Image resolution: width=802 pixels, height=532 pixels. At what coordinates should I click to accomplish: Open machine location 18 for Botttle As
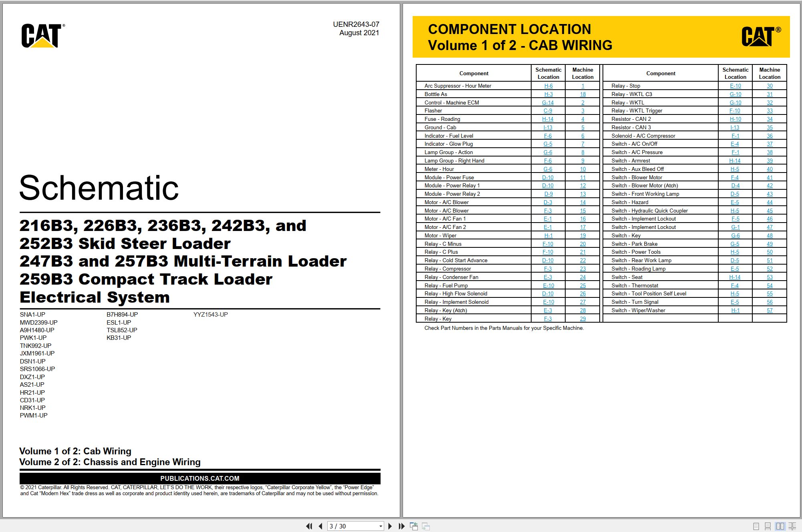click(583, 94)
